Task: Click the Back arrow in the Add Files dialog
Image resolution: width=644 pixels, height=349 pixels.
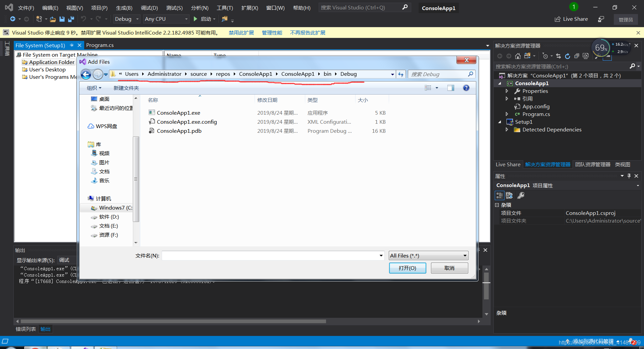Action: point(86,74)
